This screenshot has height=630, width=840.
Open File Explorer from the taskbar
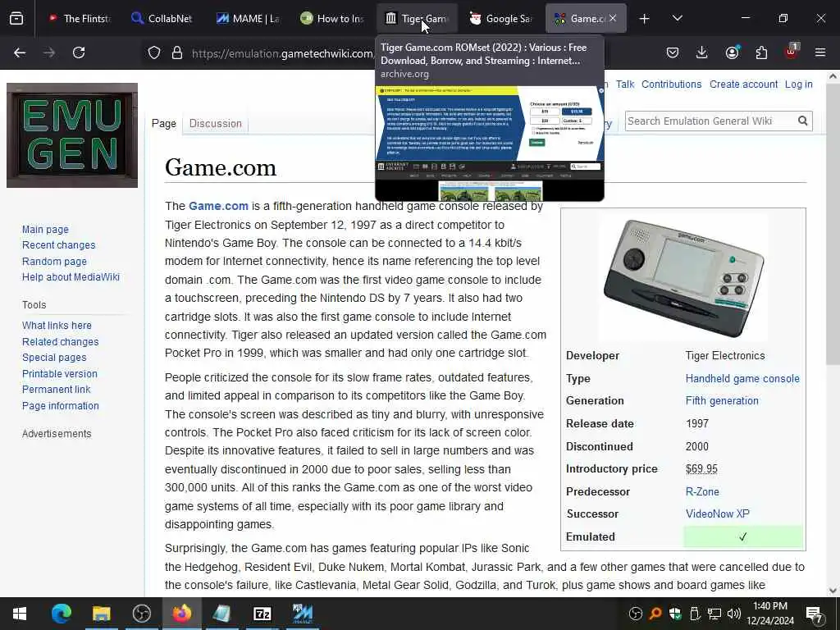tap(101, 614)
